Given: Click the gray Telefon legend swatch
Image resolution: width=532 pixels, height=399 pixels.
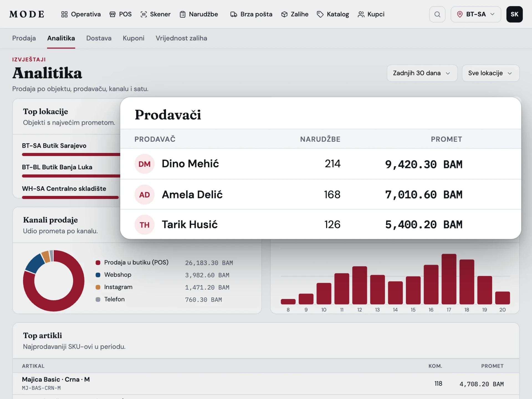Looking at the screenshot, I should 98,300.
